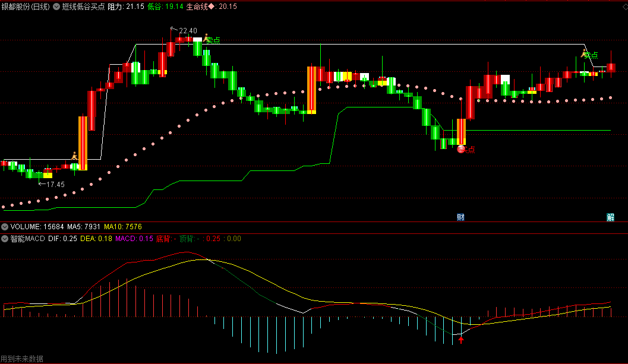Click the 生命线: 20.15 value
The width and height of the screenshot is (628, 364).
(212, 7)
